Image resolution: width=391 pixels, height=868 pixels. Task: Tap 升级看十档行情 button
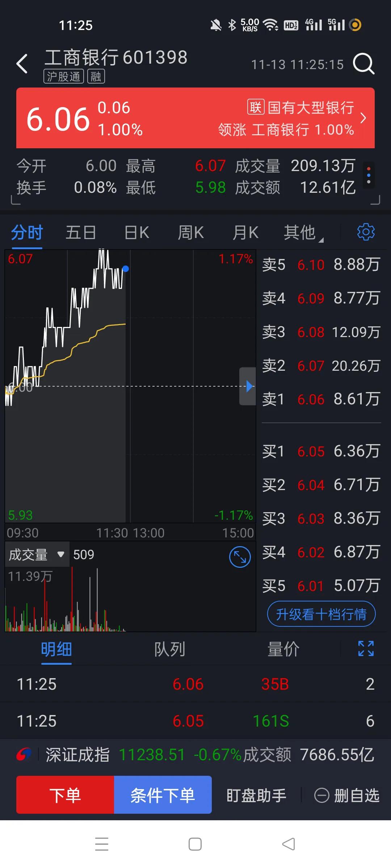(x=321, y=614)
